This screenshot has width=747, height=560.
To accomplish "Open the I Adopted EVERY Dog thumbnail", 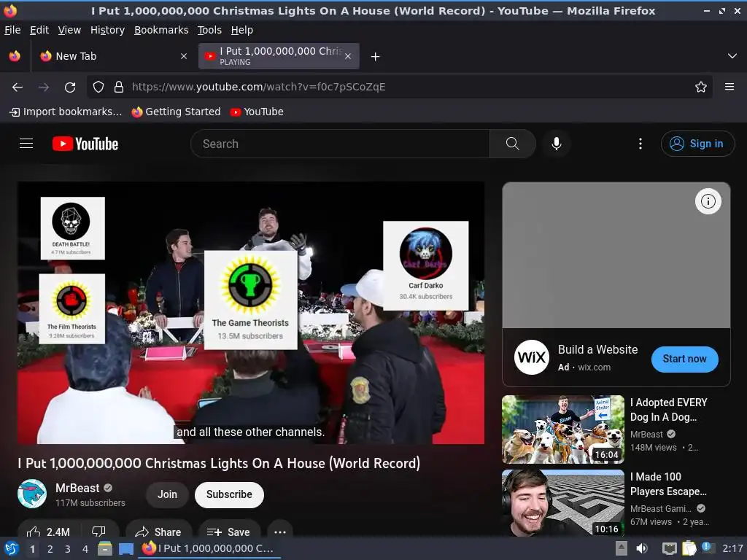I will (562, 429).
